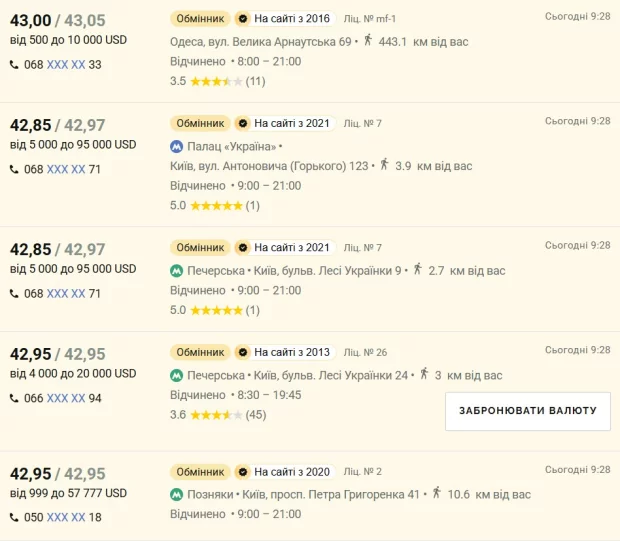Reveal hidden digits of 066 XXX XX 94
Screen dimensions: 620x541
(x=66, y=398)
